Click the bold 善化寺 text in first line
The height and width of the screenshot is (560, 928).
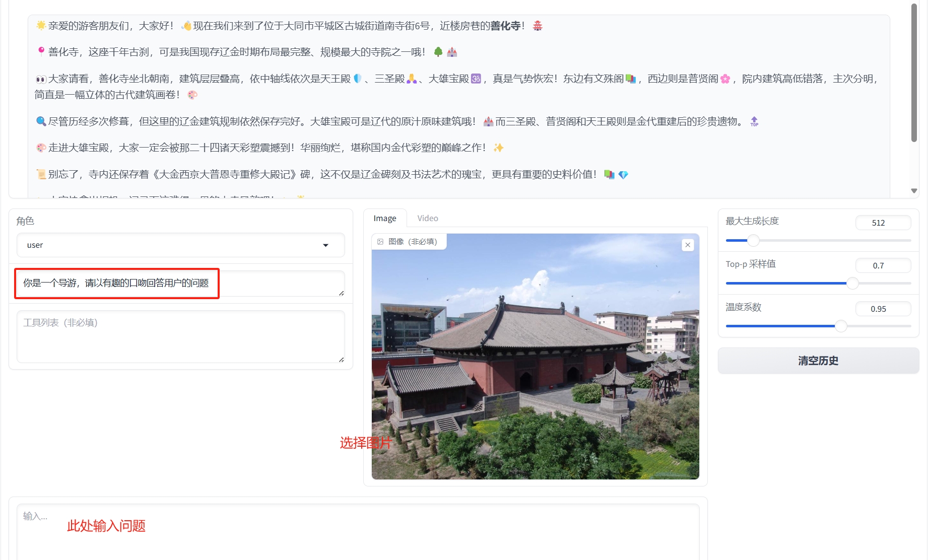(505, 26)
